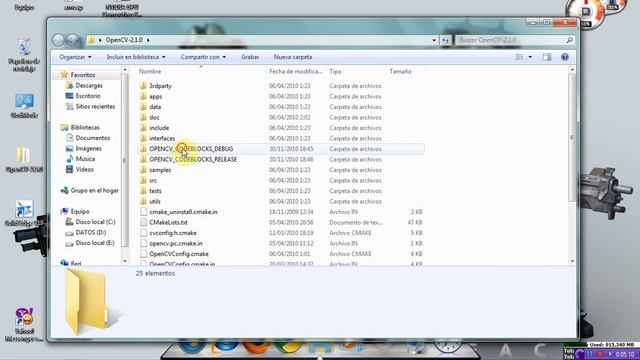
Task: Select Bibliotecas in the navigation pane
Action: pyautogui.click(x=84, y=128)
